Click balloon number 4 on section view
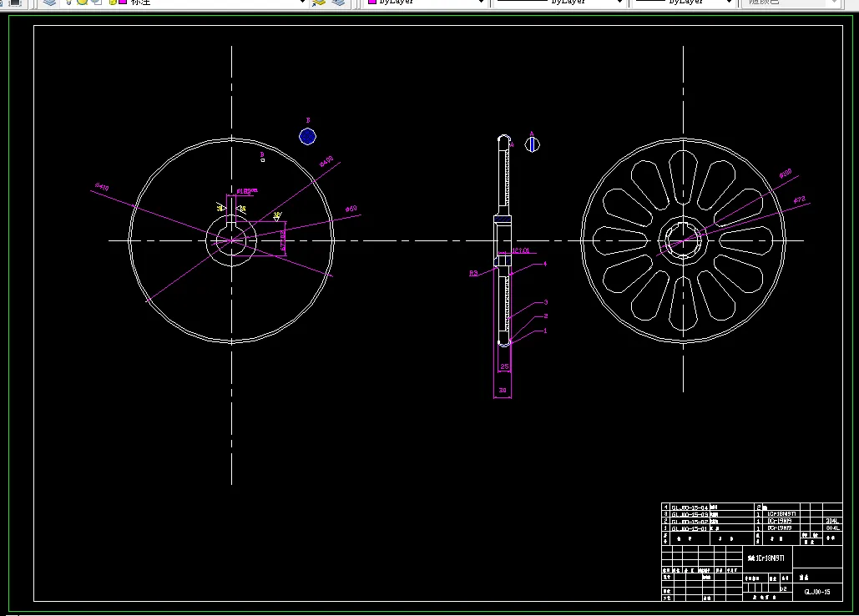The height and width of the screenshot is (616, 859). point(544,264)
